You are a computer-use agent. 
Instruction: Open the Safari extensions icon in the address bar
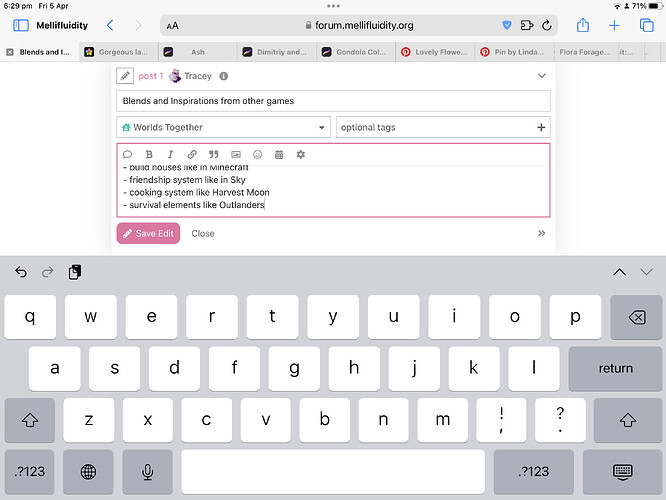point(527,25)
